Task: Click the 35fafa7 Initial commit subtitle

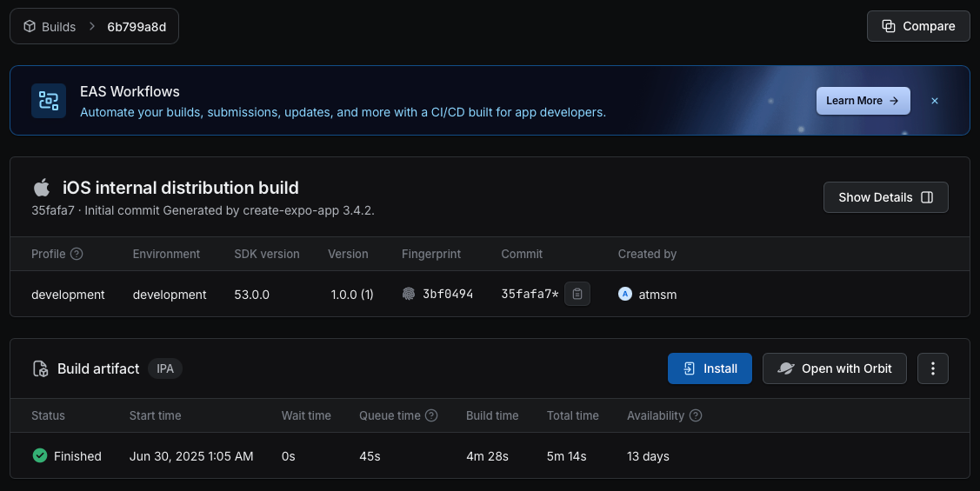Action: pyautogui.click(x=203, y=210)
